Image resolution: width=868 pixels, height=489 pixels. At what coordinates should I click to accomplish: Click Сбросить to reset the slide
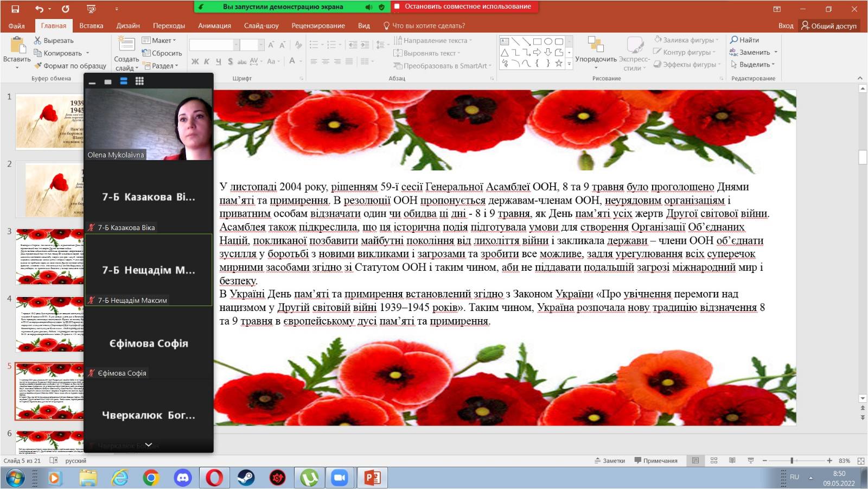162,53
